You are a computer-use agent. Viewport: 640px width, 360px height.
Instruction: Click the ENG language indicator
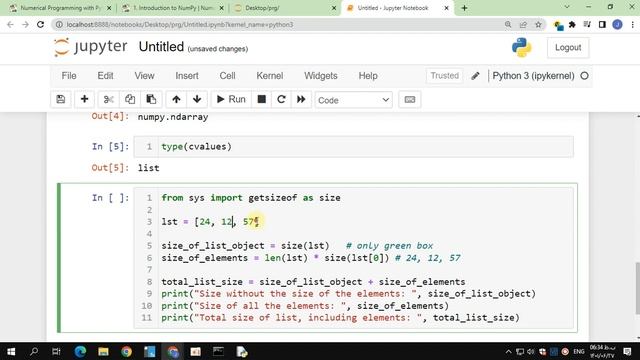click(578, 351)
